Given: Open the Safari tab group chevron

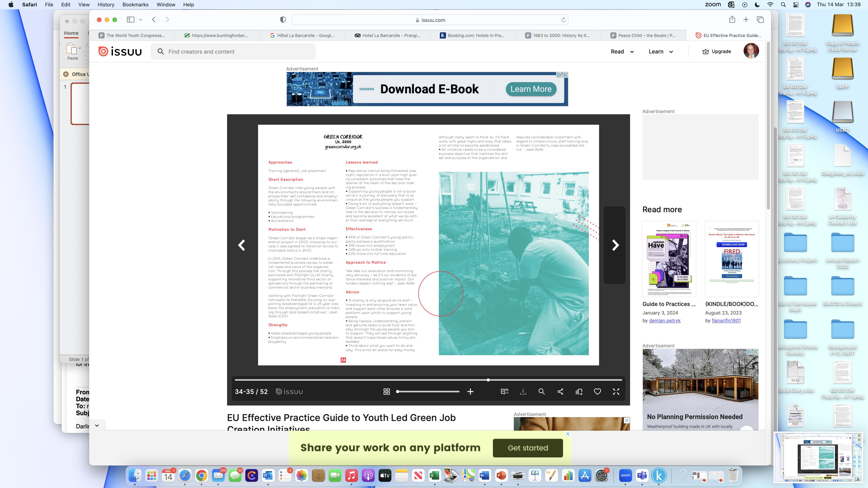Looking at the screenshot, I should pos(140,20).
